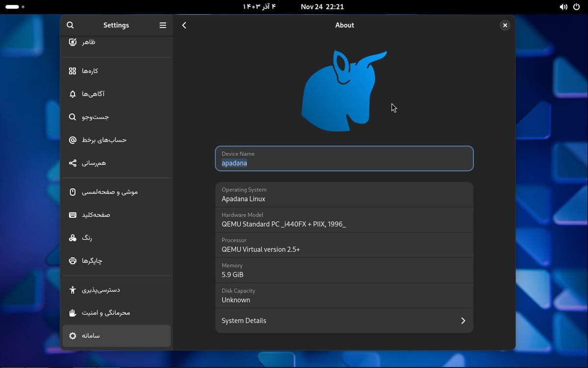
Task: Select the Apps grid icon (کاره‌ها)
Action: 73,71
